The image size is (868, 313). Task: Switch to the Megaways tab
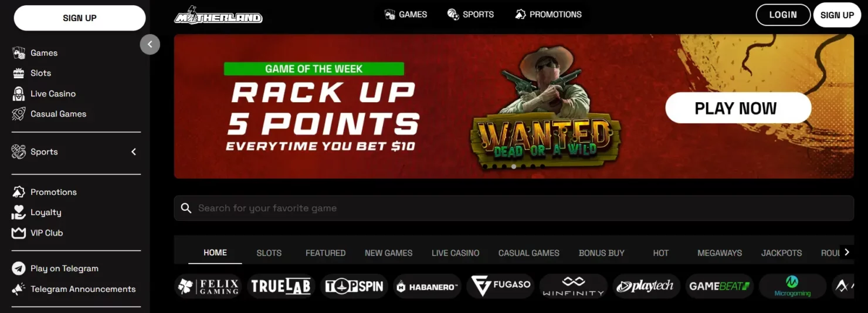[x=720, y=253]
